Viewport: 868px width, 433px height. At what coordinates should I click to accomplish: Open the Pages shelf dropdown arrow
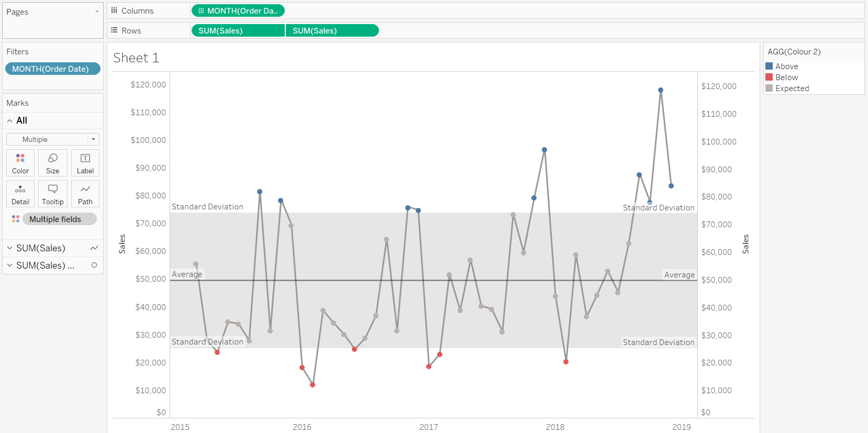tap(97, 12)
